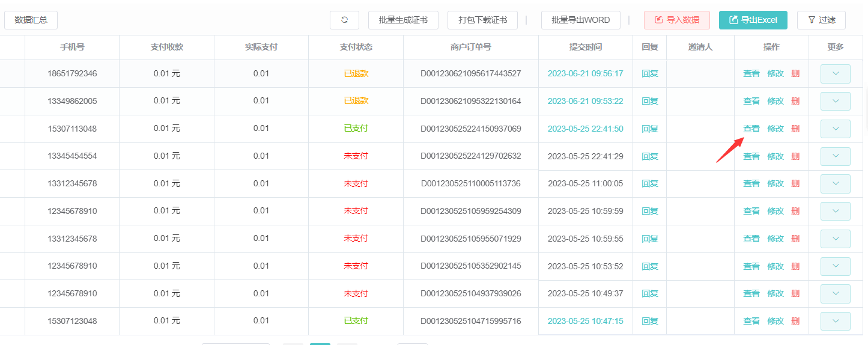The image size is (868, 345).
Task: Click submit time 2023-06-21 09:53:22
Action: click(x=585, y=101)
